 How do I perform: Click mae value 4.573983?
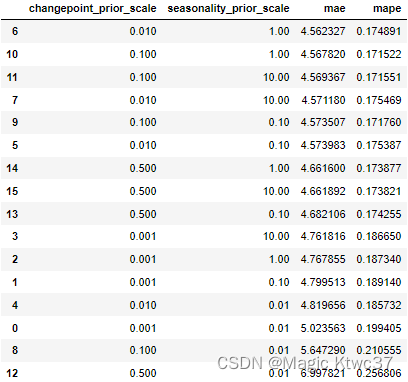click(323, 145)
